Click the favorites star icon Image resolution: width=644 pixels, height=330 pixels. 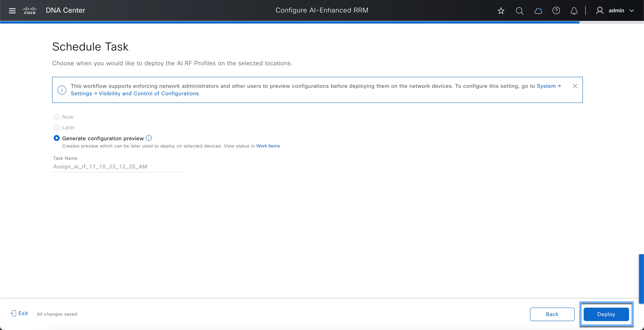pos(501,11)
